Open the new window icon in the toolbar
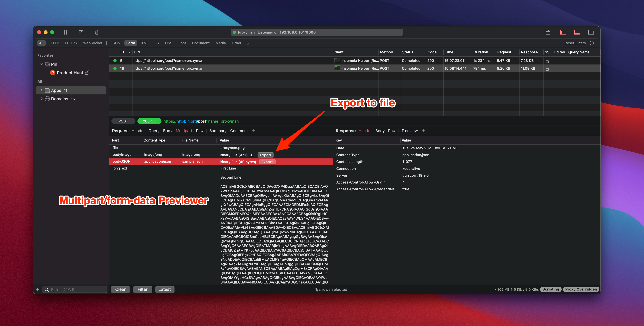 coord(547,32)
